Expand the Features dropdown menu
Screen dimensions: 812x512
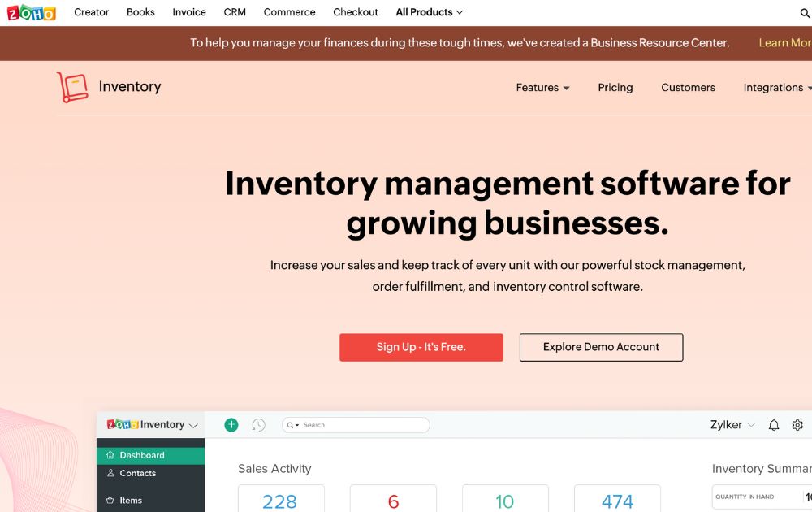(542, 88)
